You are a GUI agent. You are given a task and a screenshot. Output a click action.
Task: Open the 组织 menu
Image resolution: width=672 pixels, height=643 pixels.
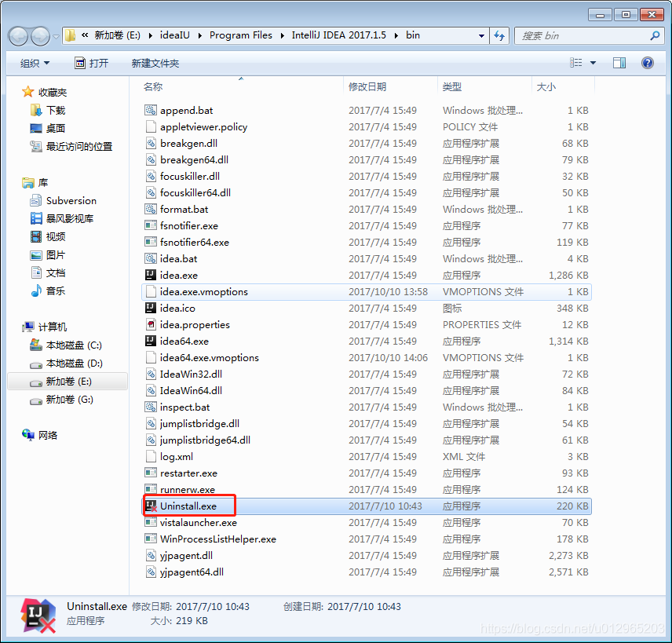click(35, 64)
